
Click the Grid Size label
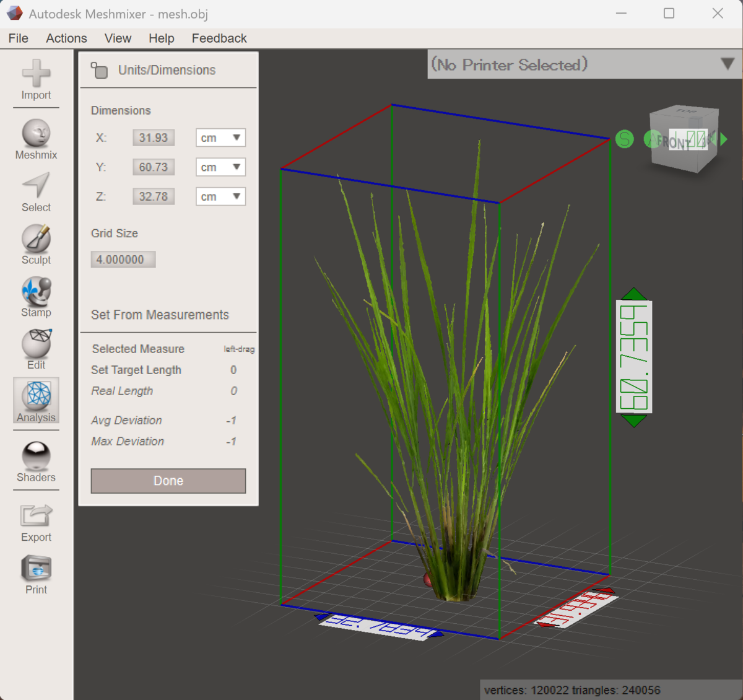[x=115, y=234]
